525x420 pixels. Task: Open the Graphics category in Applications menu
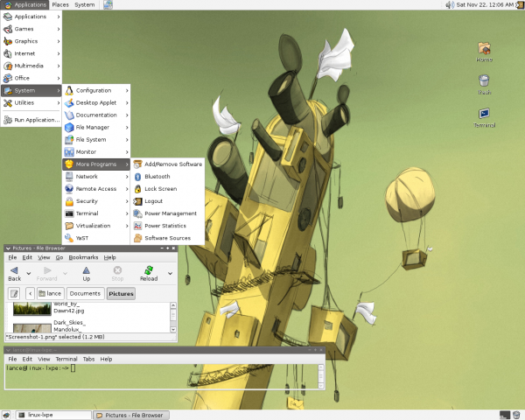(x=31, y=41)
